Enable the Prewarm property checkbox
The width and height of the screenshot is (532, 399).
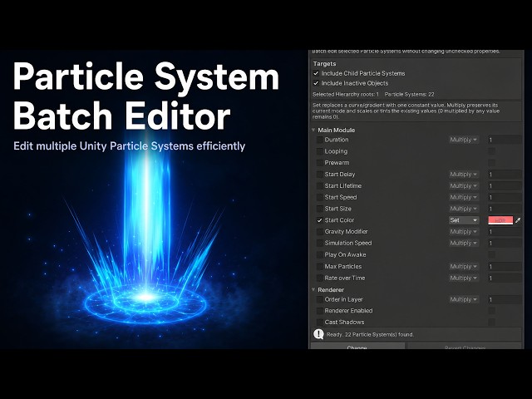pos(319,163)
